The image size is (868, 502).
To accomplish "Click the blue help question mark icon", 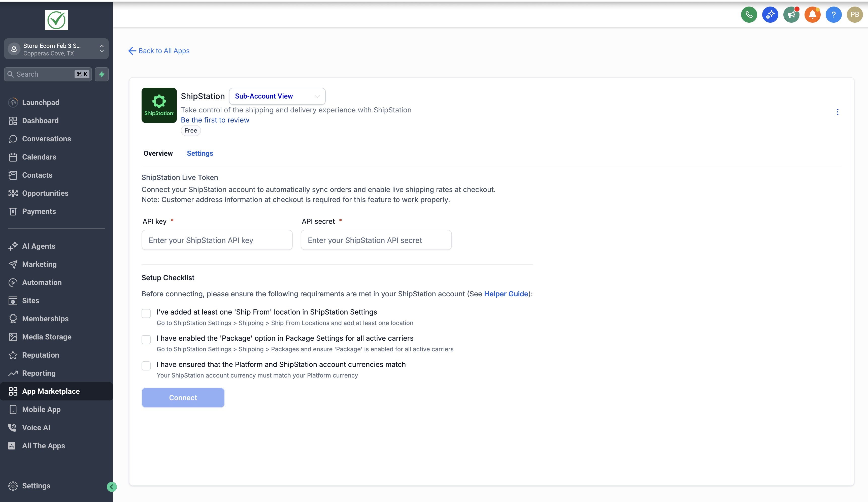I will [833, 15].
